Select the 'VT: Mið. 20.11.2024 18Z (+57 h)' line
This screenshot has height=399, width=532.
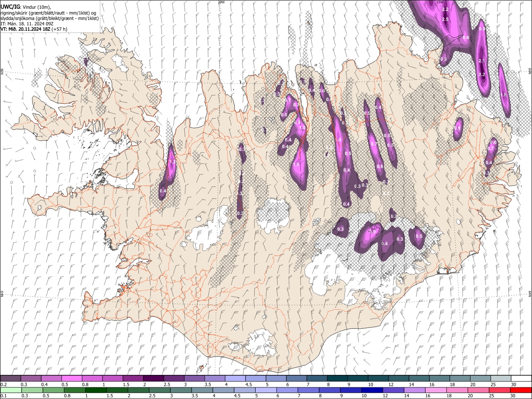[x=34, y=29]
